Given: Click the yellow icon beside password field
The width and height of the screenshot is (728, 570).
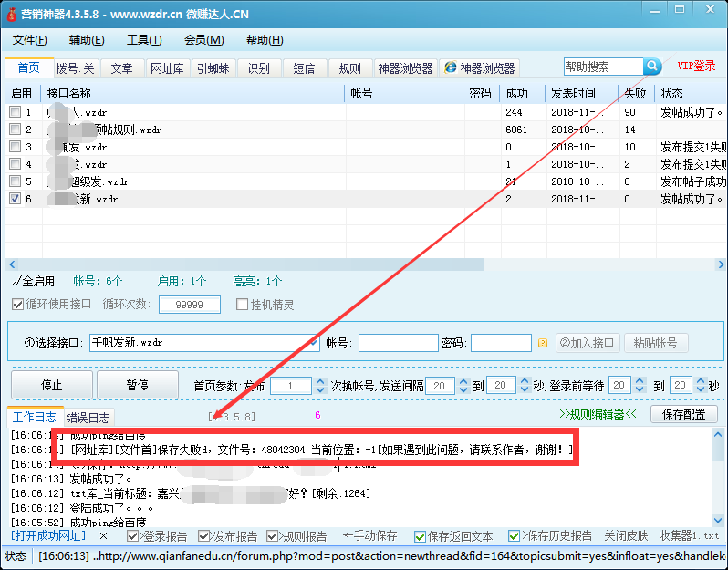Looking at the screenshot, I should point(542,343).
